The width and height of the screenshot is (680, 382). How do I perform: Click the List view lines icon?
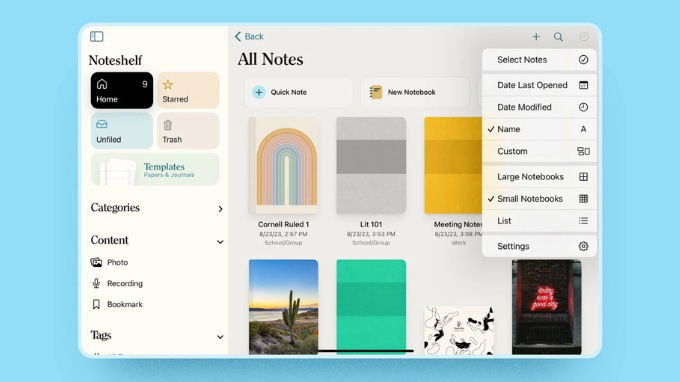(x=583, y=221)
